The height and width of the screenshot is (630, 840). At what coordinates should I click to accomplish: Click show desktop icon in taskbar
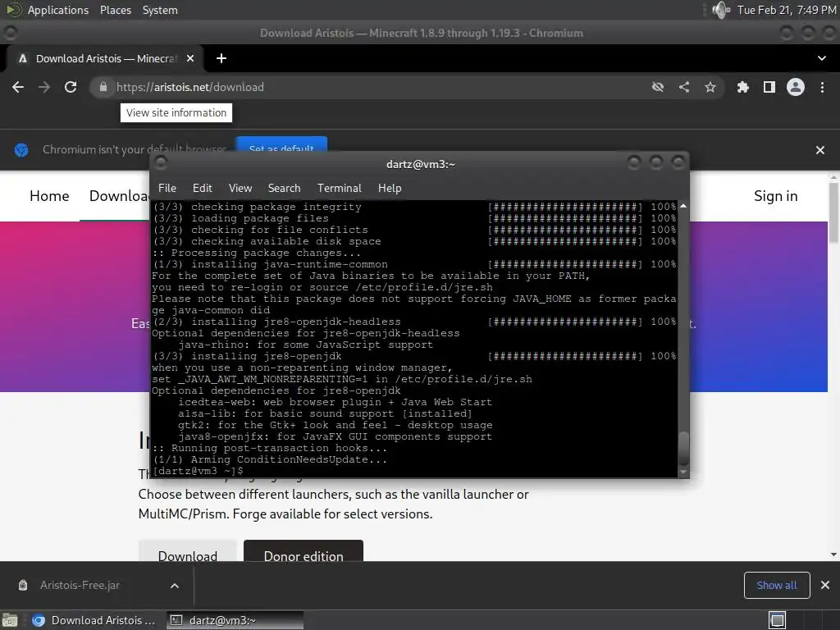click(10, 620)
